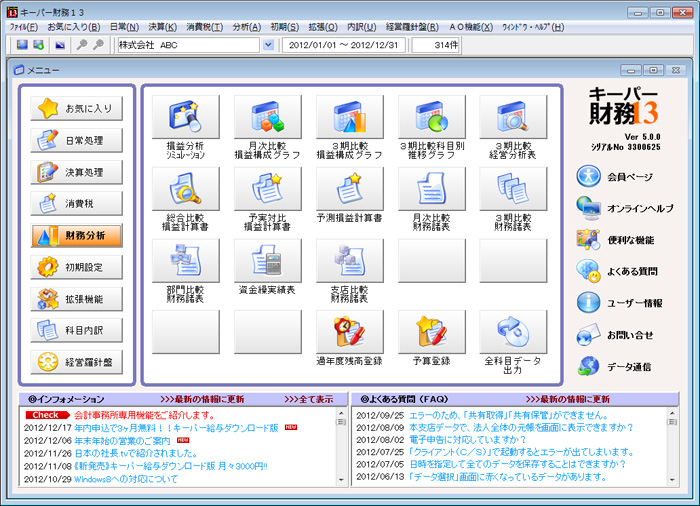Click the 会員ページ icon

click(588, 176)
